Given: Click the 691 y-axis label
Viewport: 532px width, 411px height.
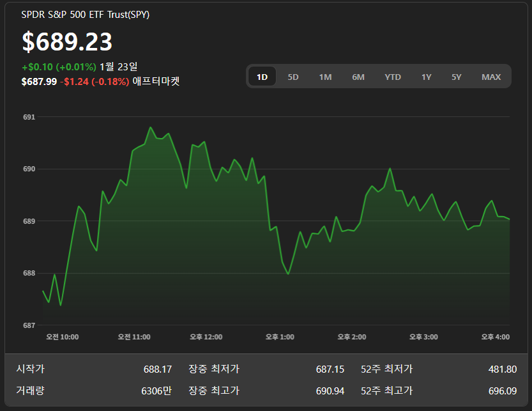Looking at the screenshot, I should (29, 117).
